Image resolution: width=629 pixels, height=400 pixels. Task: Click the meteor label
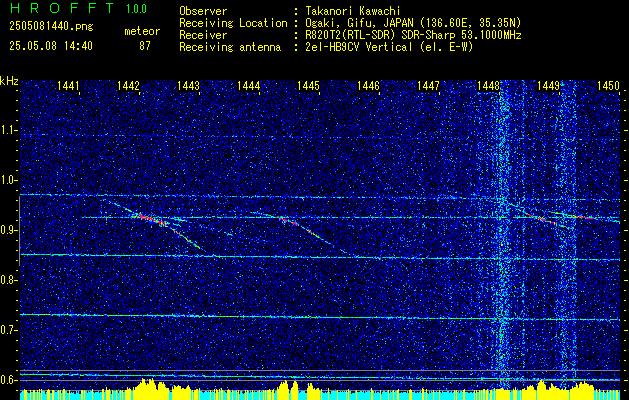point(142,31)
